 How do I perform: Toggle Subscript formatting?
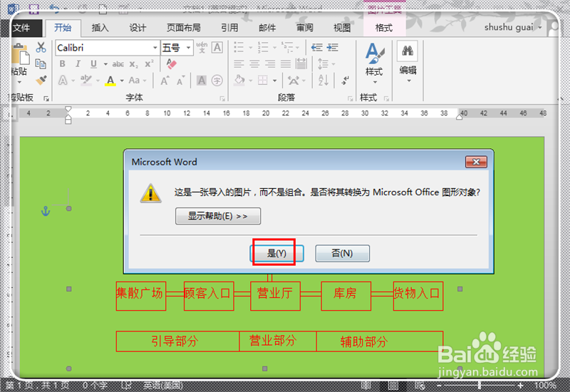133,64
